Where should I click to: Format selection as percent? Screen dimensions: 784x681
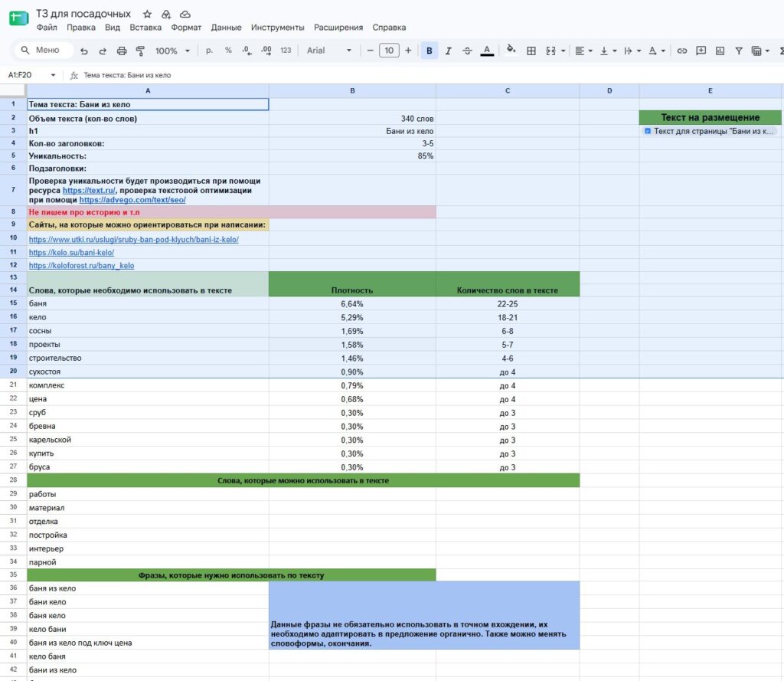coord(228,51)
